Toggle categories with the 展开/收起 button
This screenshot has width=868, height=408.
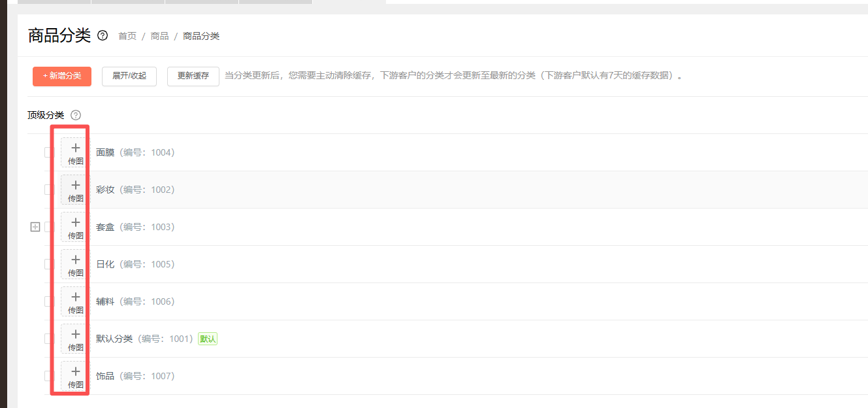[x=129, y=76]
